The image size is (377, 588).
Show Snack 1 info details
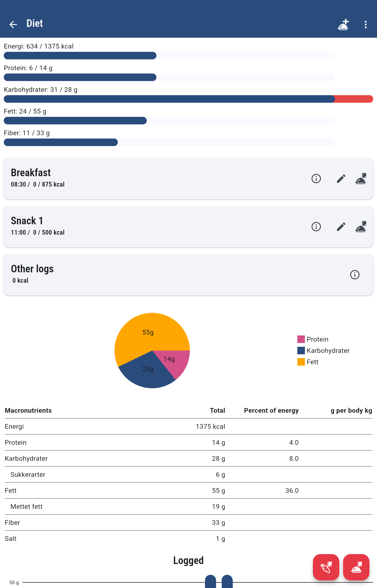tap(316, 227)
